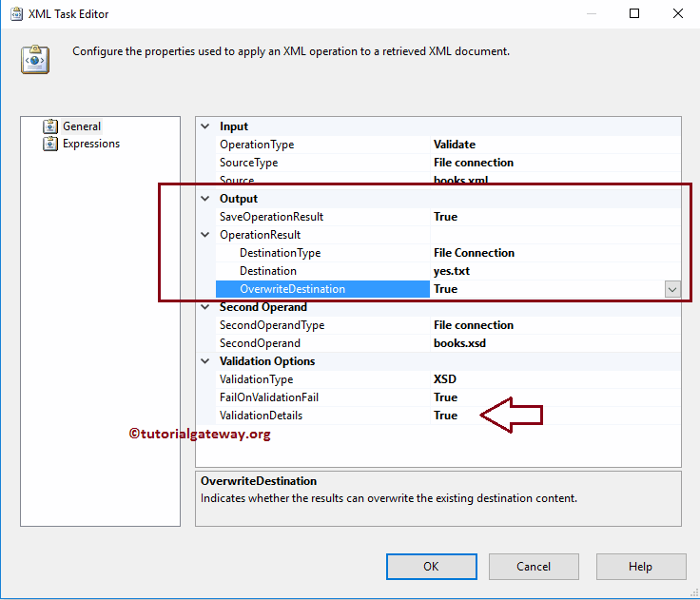Click the yes.txt destination value
This screenshot has height=600, width=700.
(x=452, y=271)
